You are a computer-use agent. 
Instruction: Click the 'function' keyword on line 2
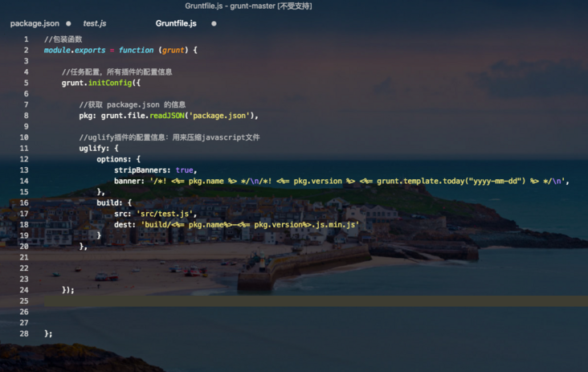point(136,51)
